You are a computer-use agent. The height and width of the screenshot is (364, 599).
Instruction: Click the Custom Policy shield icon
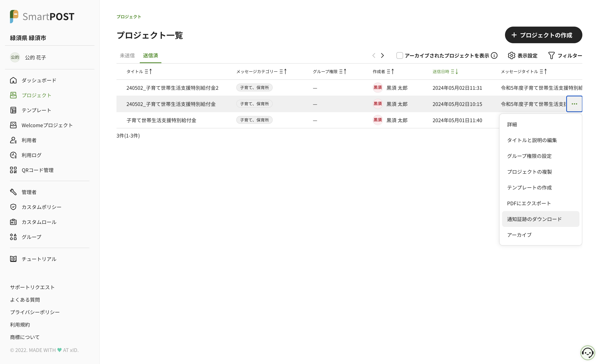13,207
